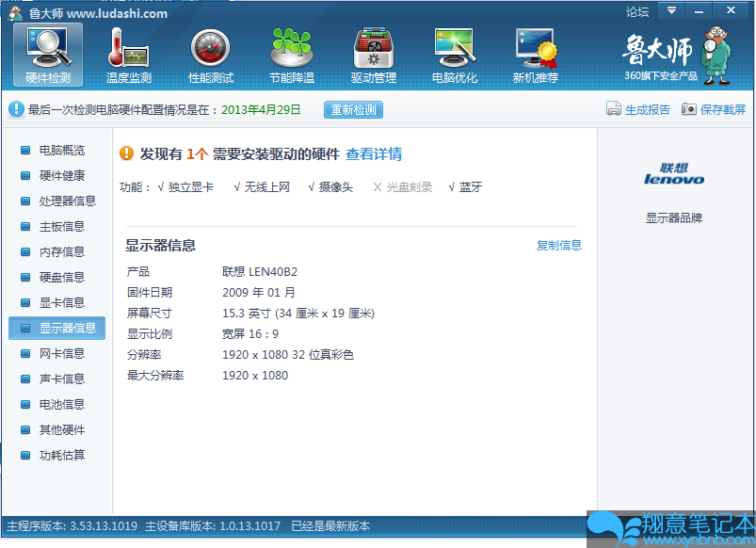This screenshot has height=548, width=756.
Task: Open the 新机推荐 recommendation tool
Action: pyautogui.click(x=536, y=55)
